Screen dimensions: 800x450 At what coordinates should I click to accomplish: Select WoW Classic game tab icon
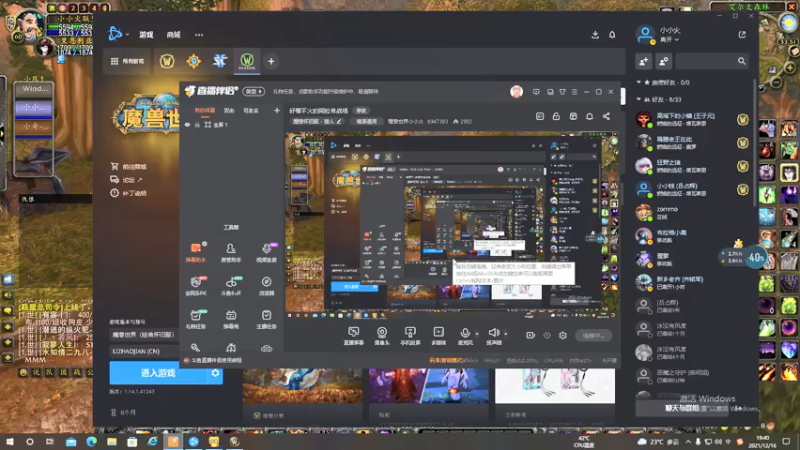pyautogui.click(x=247, y=61)
